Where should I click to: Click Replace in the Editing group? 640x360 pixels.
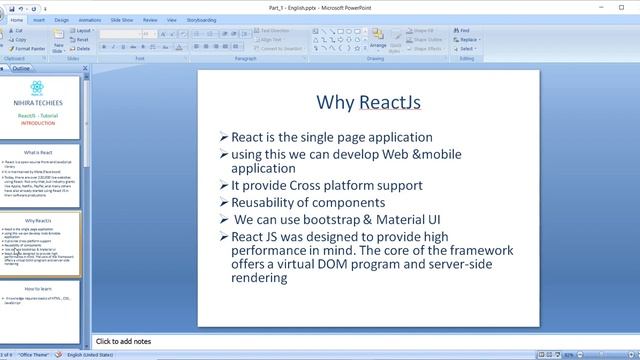(467, 40)
